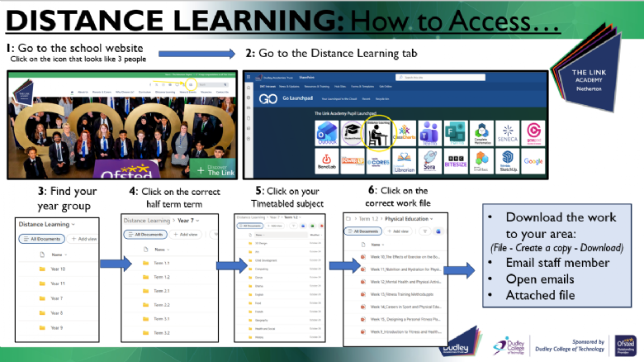
Task: Open the BandLab tile
Action: coord(327,161)
